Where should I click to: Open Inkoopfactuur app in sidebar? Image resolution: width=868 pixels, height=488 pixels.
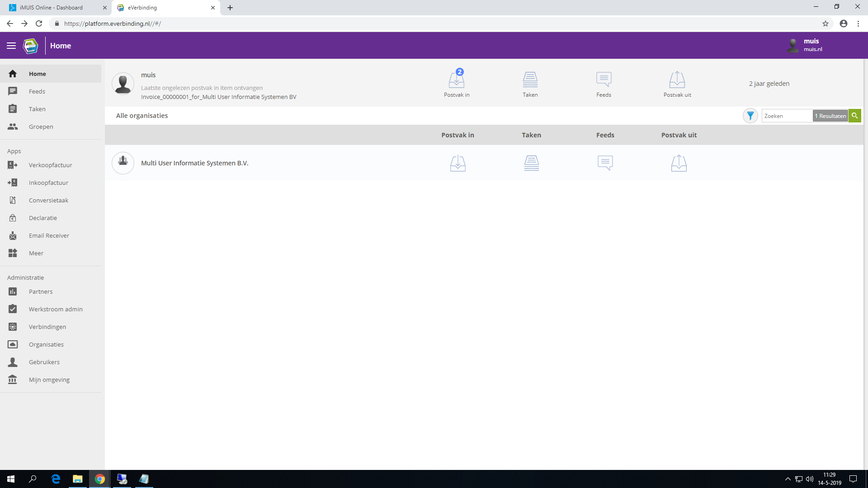coord(48,183)
